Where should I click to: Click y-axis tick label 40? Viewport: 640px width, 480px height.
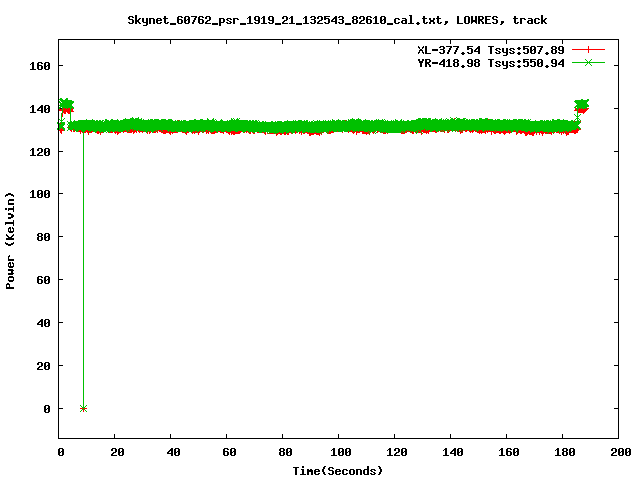tap(43, 323)
